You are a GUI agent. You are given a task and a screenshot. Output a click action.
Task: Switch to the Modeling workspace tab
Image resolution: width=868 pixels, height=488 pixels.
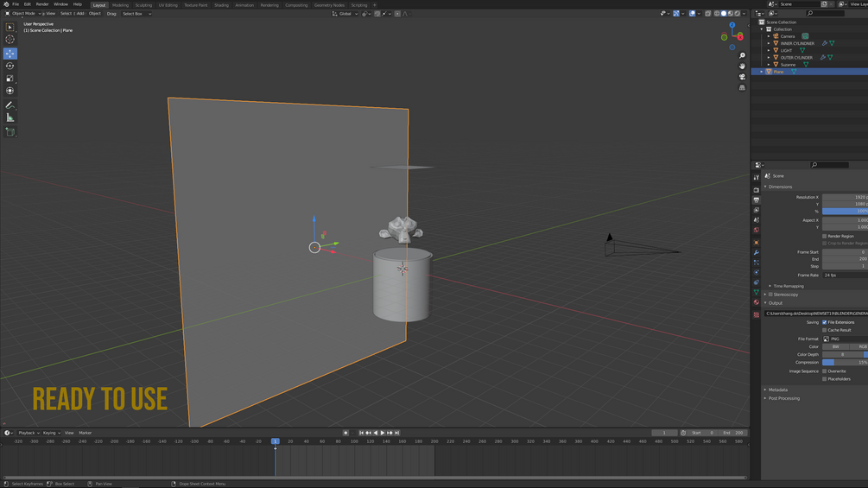click(x=120, y=5)
